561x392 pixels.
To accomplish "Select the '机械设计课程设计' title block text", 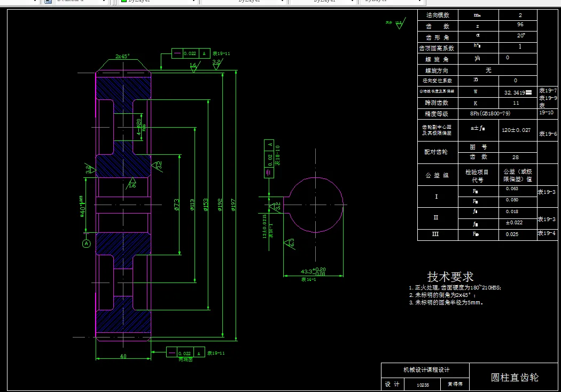I will (426, 370).
